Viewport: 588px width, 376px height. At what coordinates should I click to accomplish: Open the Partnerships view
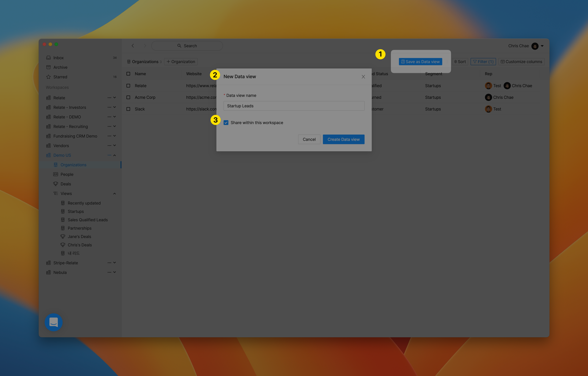(79, 228)
